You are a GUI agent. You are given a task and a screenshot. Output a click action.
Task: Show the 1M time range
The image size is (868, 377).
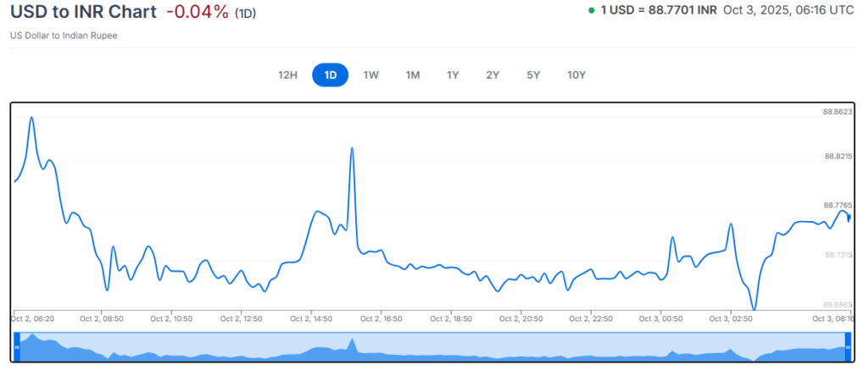click(x=413, y=75)
